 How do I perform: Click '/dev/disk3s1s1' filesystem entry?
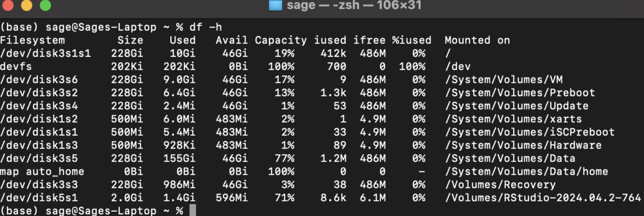pos(45,53)
